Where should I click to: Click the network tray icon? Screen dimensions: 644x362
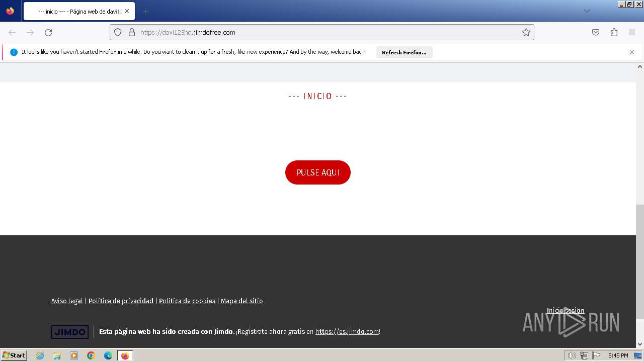[x=584, y=355]
